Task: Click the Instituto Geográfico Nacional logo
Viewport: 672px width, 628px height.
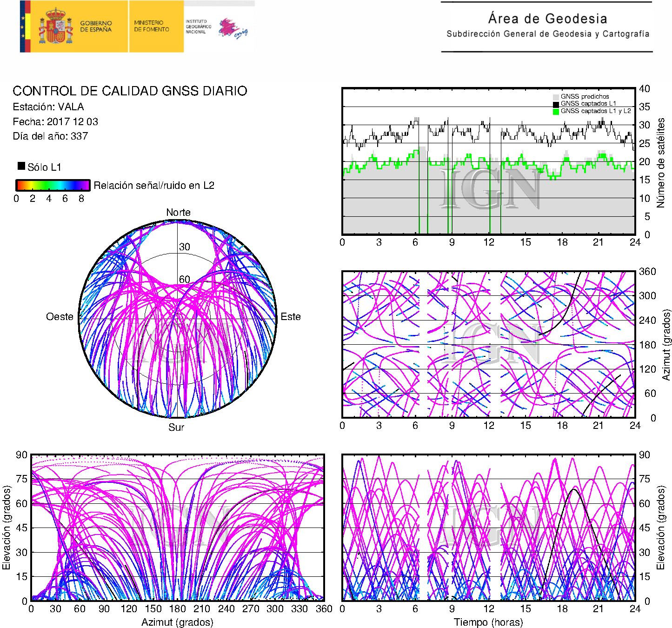Action: [198, 27]
